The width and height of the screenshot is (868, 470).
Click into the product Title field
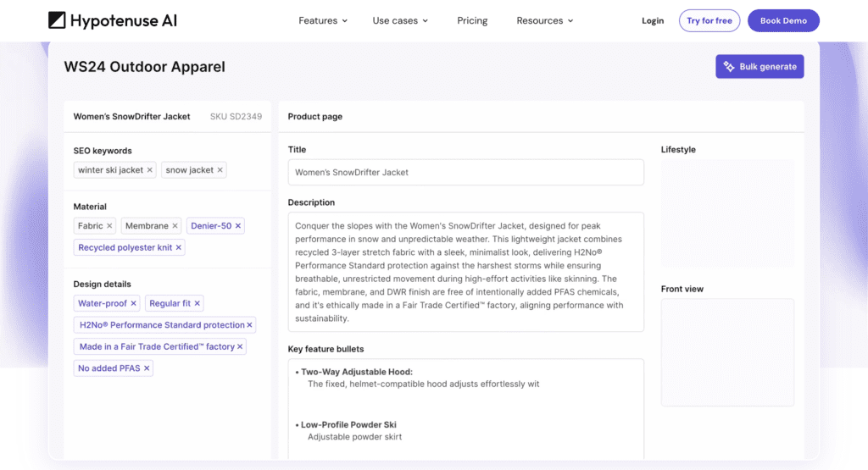(x=465, y=172)
